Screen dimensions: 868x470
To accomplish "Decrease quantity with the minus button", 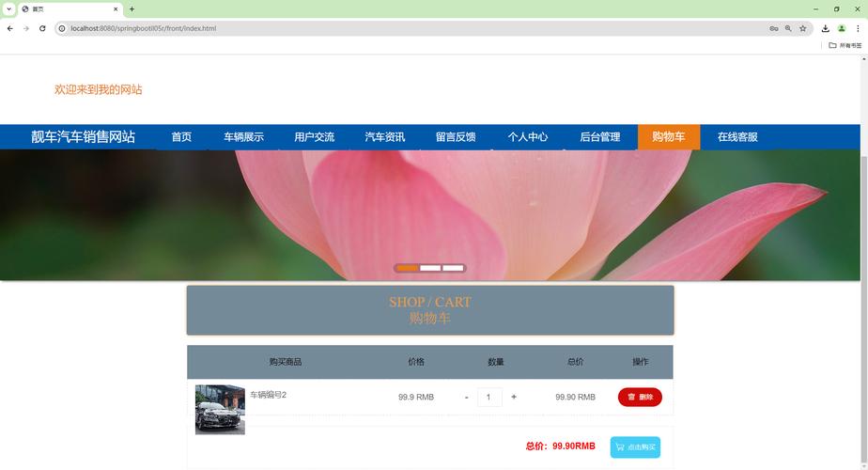I will point(467,398).
